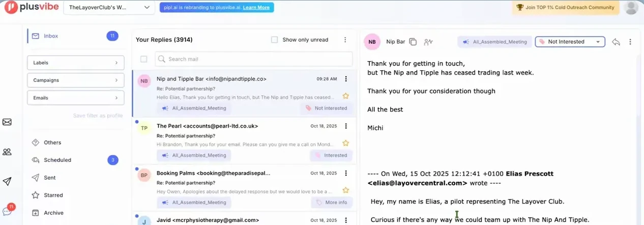The image size is (644, 225).
Task: Open three-dot menu on Booking Palms email
Action: [x=346, y=173]
